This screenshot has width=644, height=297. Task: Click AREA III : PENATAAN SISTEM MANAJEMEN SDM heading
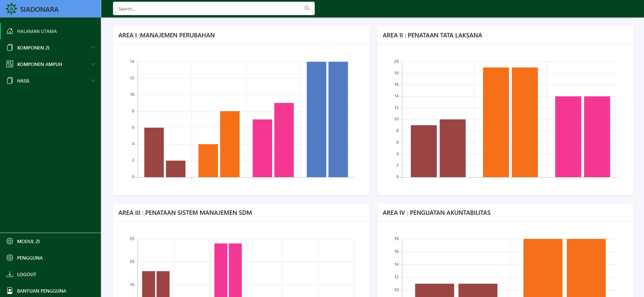(185, 213)
